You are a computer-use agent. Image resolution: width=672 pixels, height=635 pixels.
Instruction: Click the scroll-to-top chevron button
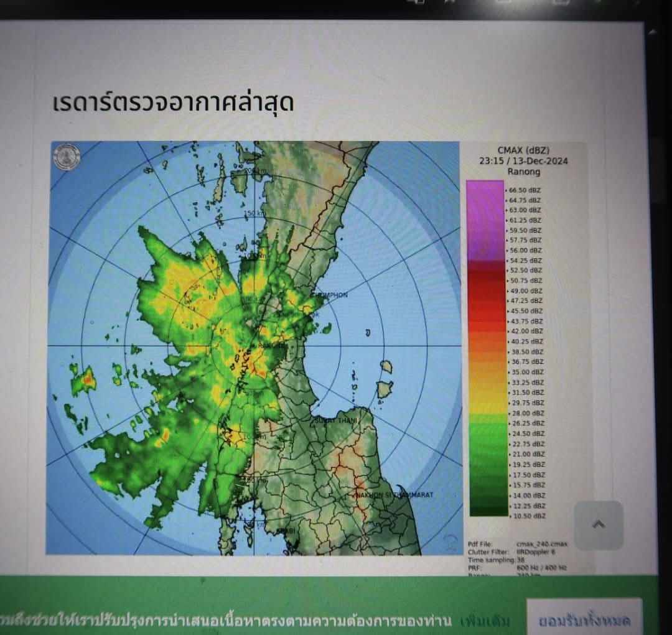click(598, 525)
